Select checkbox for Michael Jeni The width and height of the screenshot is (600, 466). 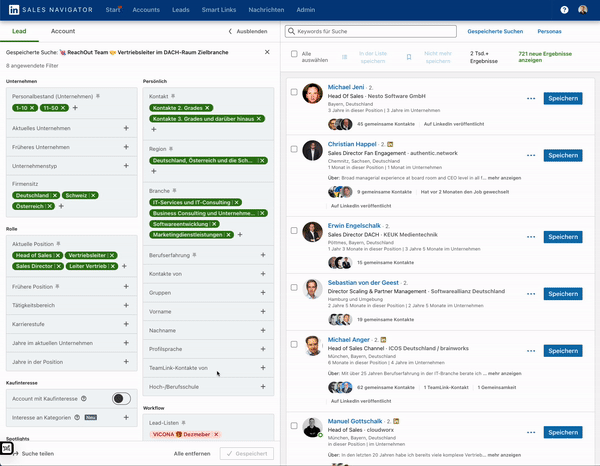tap(294, 92)
